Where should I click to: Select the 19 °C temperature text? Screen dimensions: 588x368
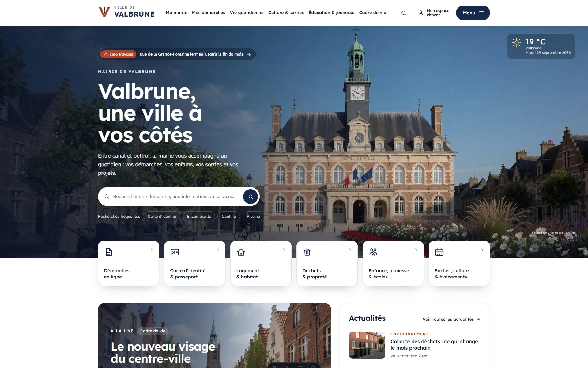tap(535, 42)
